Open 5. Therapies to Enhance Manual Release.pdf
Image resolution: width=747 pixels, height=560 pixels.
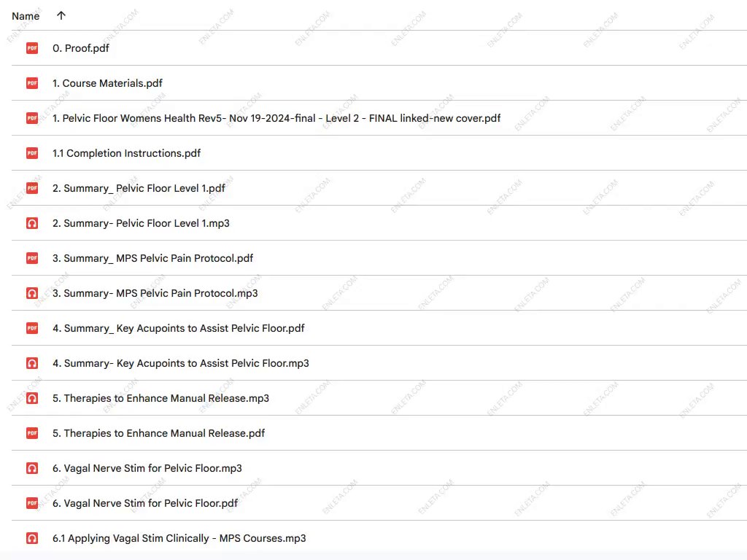[x=158, y=433]
